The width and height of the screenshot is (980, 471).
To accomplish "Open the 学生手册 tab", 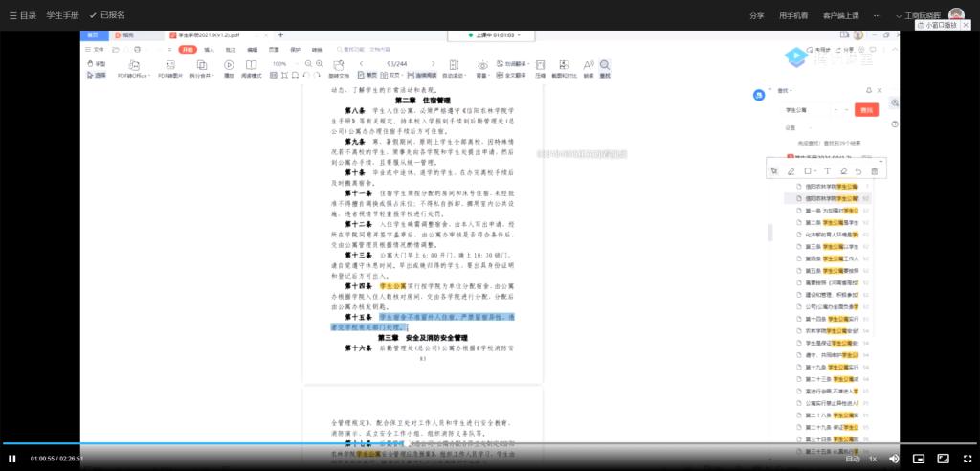I will click(x=63, y=15).
